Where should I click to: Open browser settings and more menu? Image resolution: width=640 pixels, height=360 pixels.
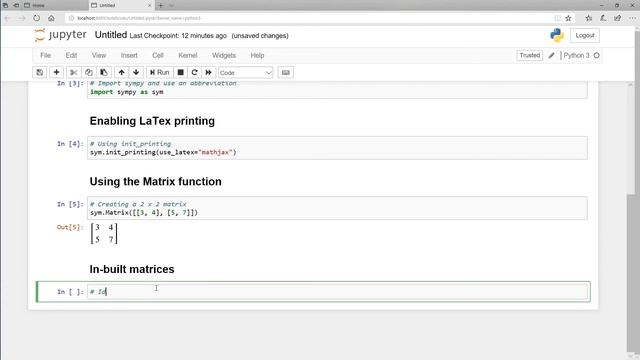coord(632,18)
